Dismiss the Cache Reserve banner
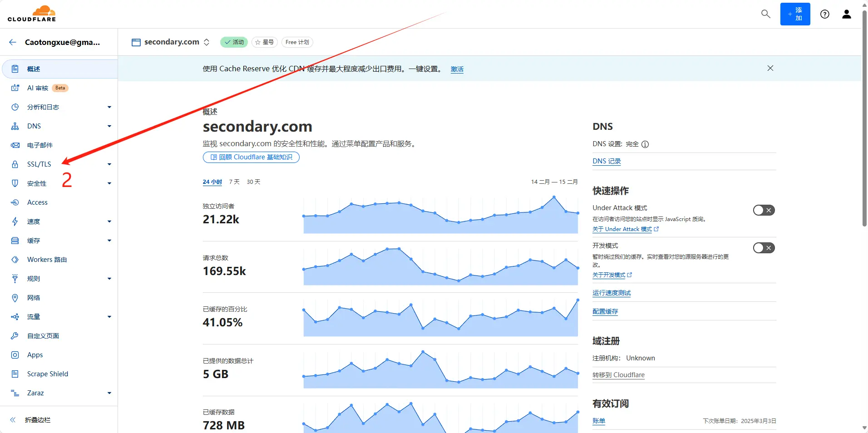This screenshot has height=433, width=868. tap(770, 68)
